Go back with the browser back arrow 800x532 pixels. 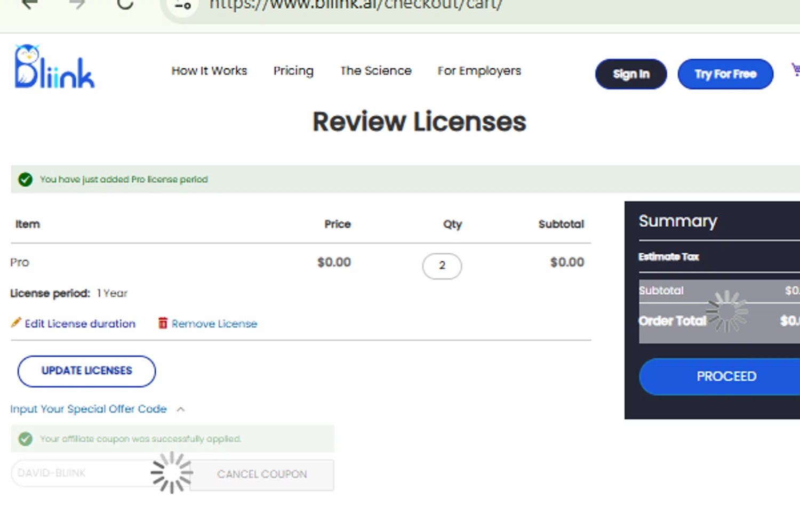29,4
